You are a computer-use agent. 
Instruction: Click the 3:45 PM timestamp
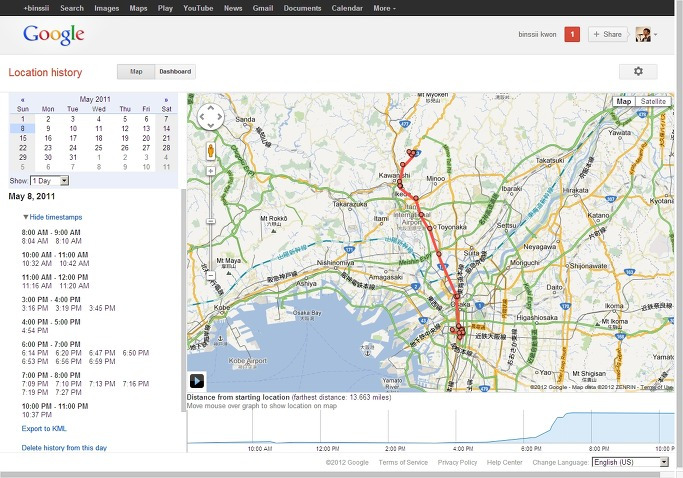(x=102, y=308)
